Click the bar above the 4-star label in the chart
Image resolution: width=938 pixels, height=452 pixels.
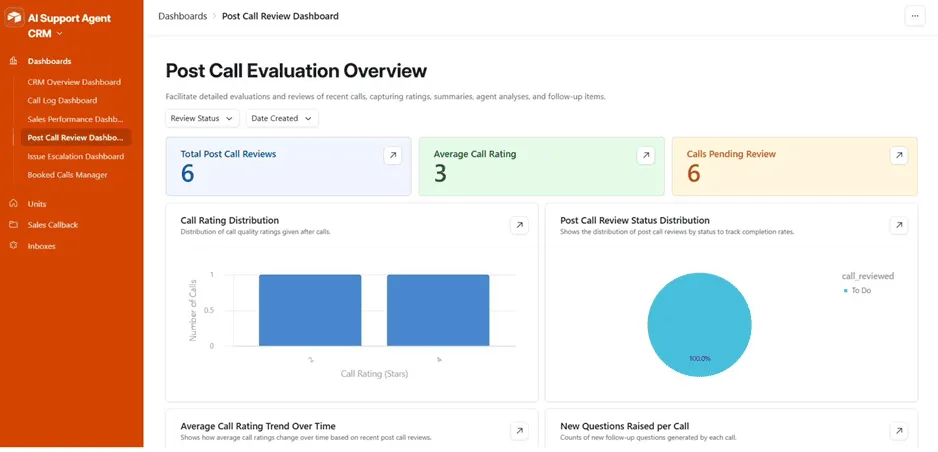click(x=438, y=310)
